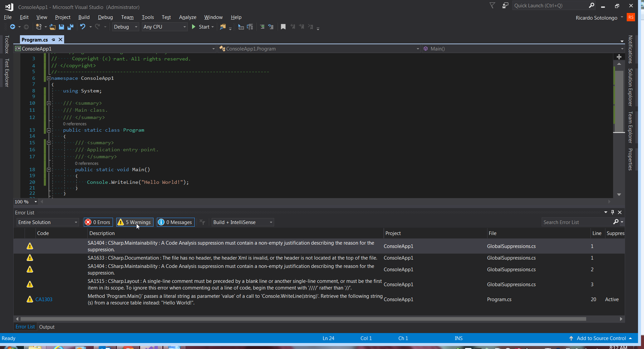644x349 pixels.
Task: Click the Search Error List magnifier icon
Action: click(x=616, y=222)
